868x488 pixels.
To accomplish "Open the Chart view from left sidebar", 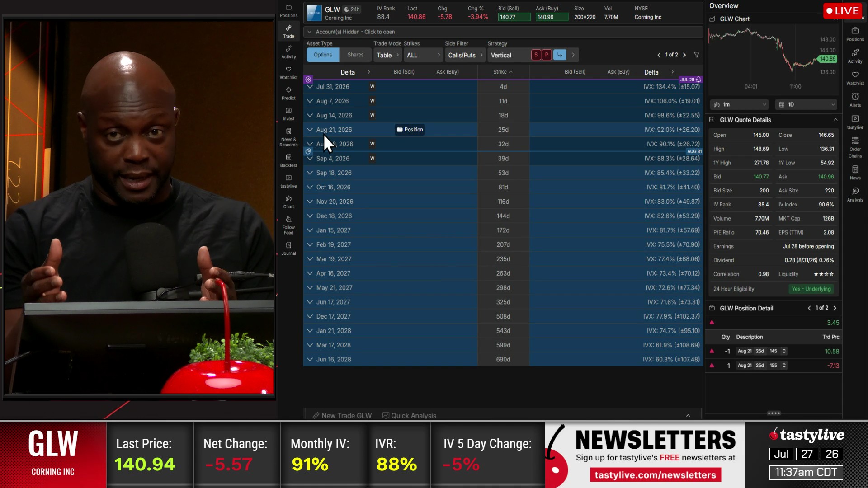I will (x=288, y=202).
